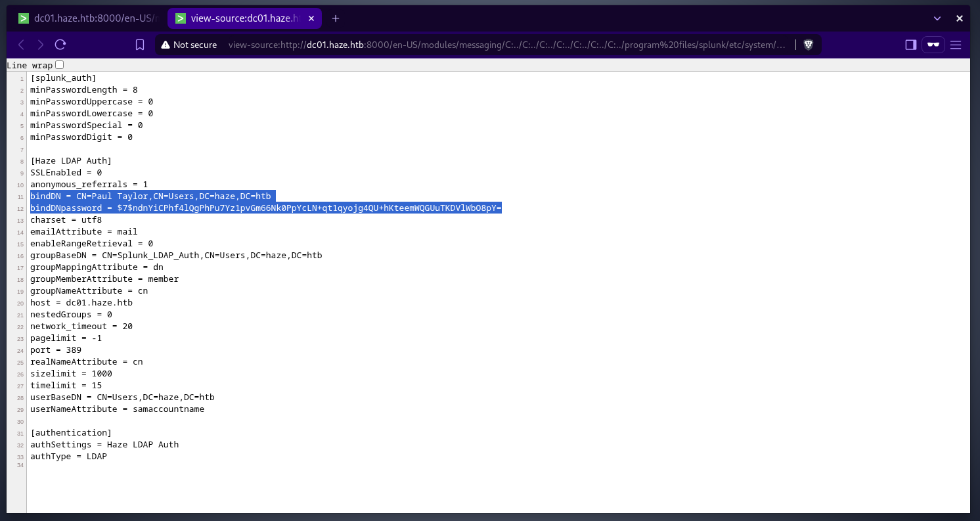
Task: Bookmark this page with the bookmark icon
Action: coord(140,45)
